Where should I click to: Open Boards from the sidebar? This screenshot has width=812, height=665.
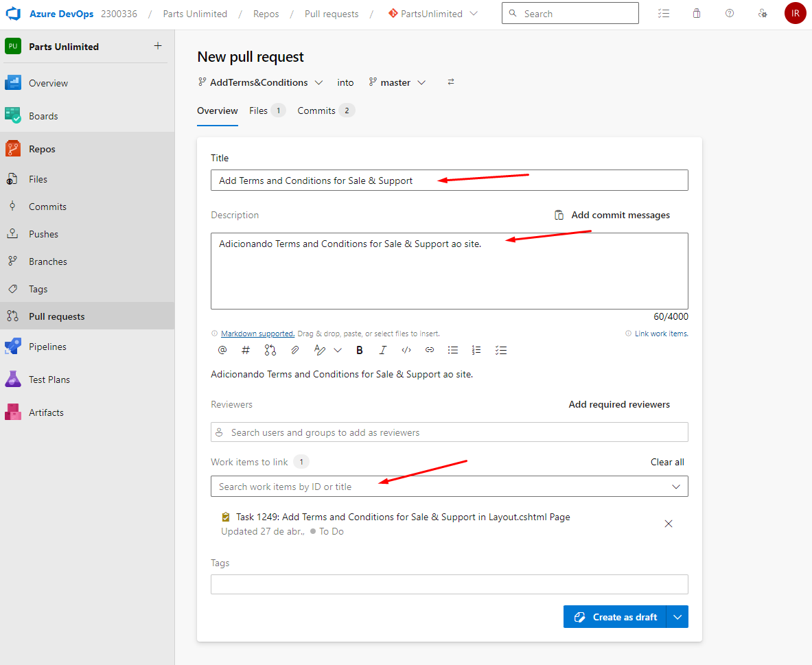coord(43,116)
